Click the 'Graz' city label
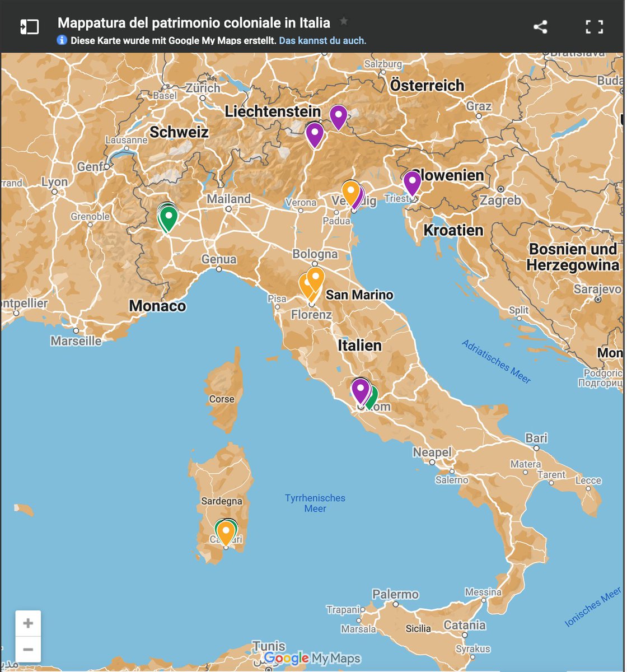This screenshot has height=672, width=627. tap(479, 106)
